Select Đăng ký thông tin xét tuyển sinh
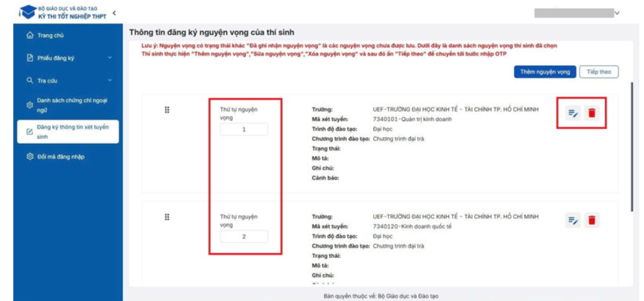644x301 pixels. pos(68,132)
